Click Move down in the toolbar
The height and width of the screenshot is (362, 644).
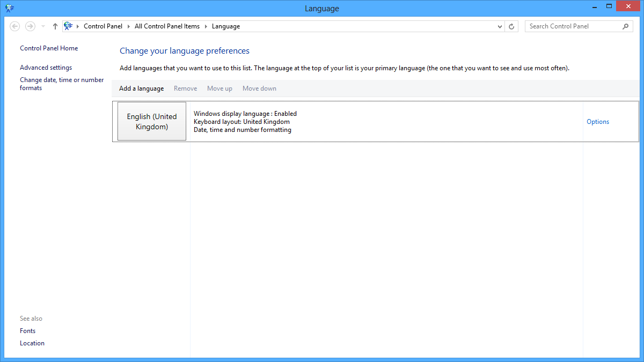(x=259, y=88)
